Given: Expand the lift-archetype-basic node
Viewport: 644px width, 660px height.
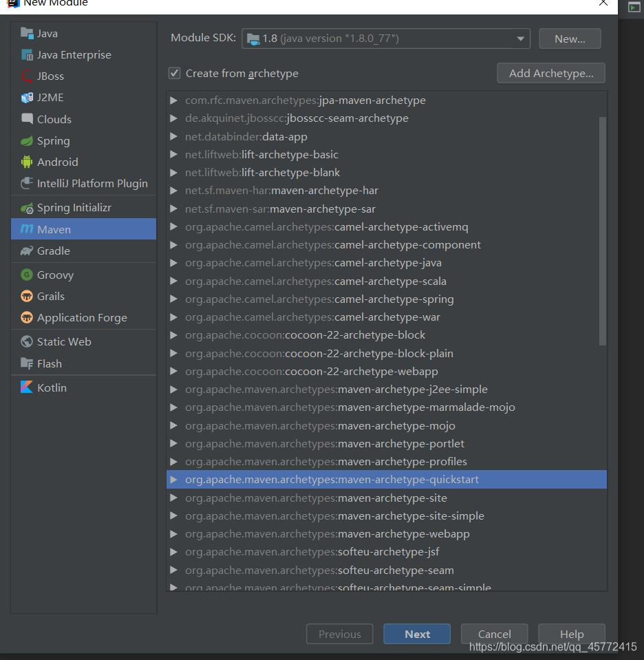Looking at the screenshot, I should (173, 154).
